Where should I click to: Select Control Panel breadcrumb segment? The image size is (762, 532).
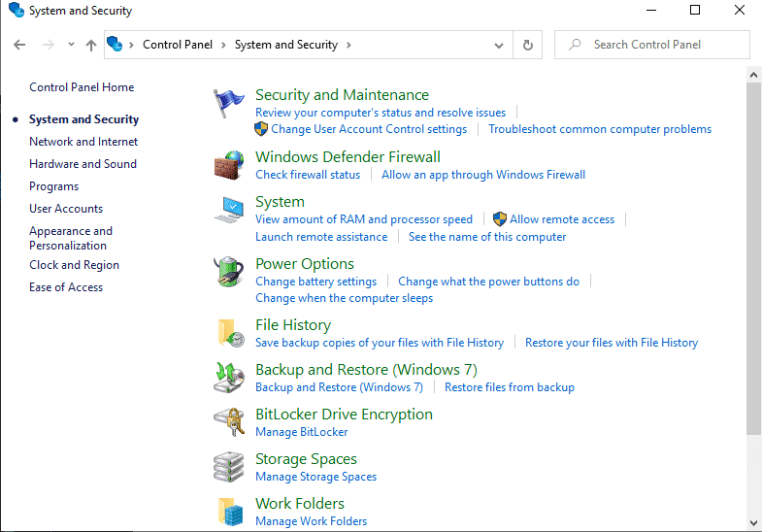pyautogui.click(x=178, y=45)
